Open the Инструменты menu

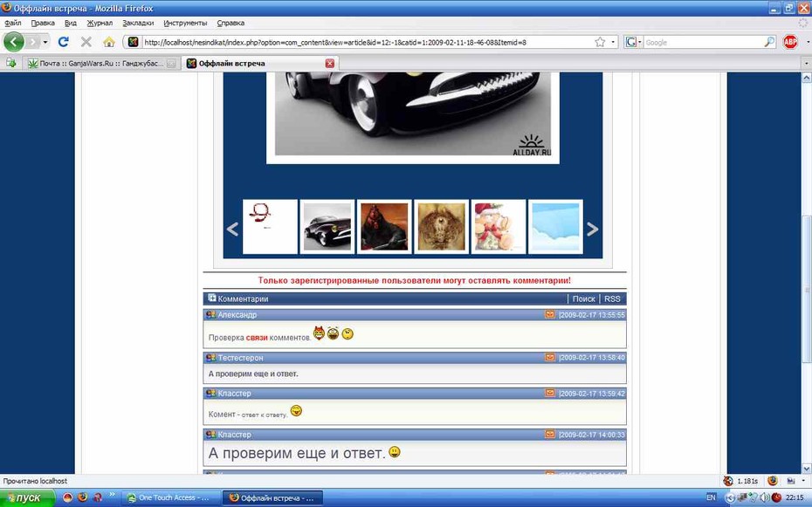(x=185, y=23)
